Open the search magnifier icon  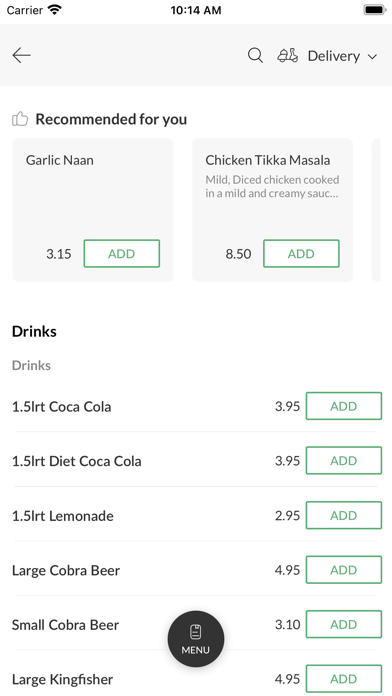tap(255, 55)
